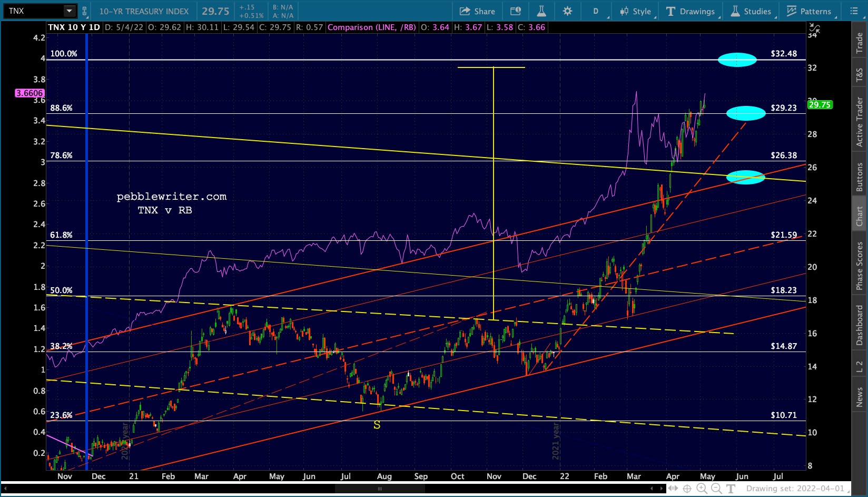Open the Drawings menu
868x497 pixels.
click(691, 11)
